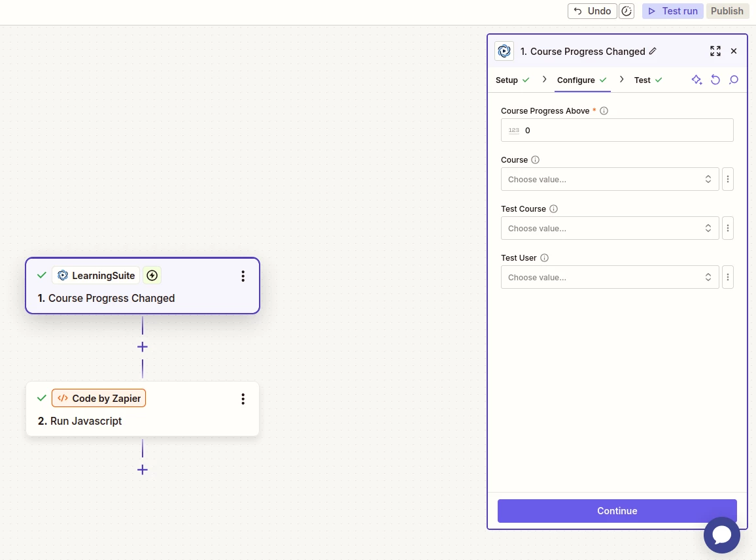Open the chat support bubble

click(x=722, y=535)
